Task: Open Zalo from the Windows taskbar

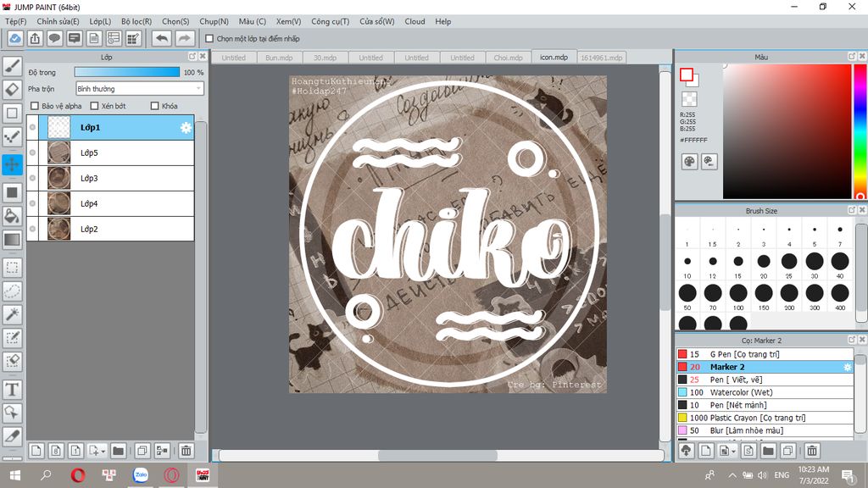Action: tap(141, 474)
